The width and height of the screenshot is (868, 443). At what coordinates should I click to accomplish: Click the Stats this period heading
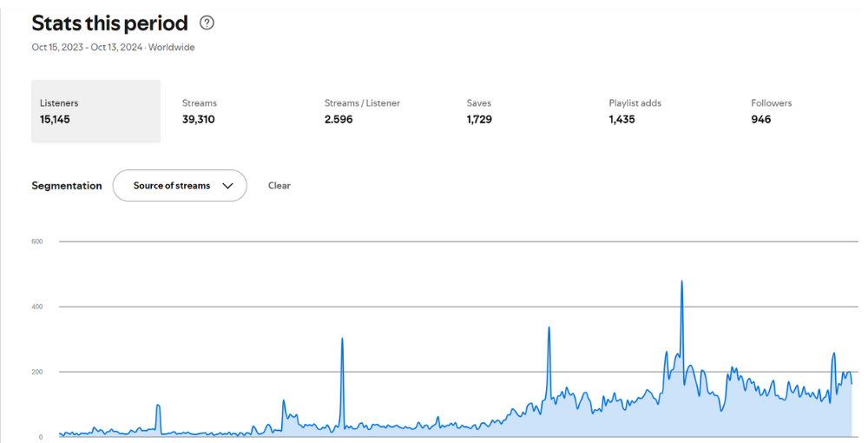(109, 23)
